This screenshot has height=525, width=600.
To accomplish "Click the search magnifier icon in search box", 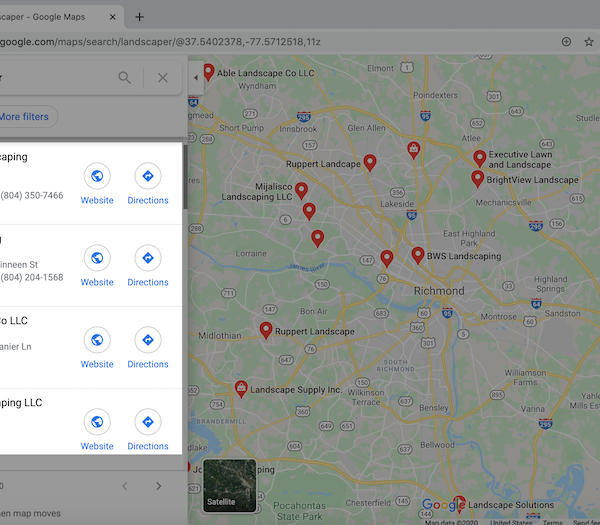I will [x=125, y=78].
